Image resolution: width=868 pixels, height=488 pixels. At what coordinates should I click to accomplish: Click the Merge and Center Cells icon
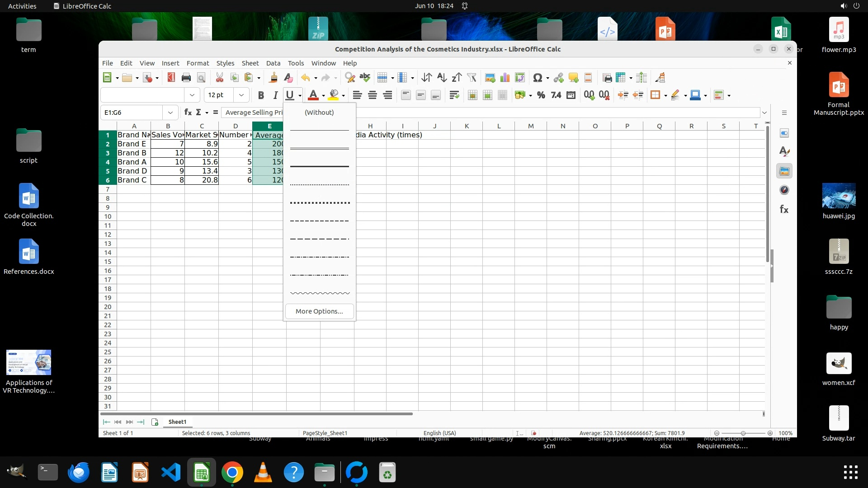point(472,95)
